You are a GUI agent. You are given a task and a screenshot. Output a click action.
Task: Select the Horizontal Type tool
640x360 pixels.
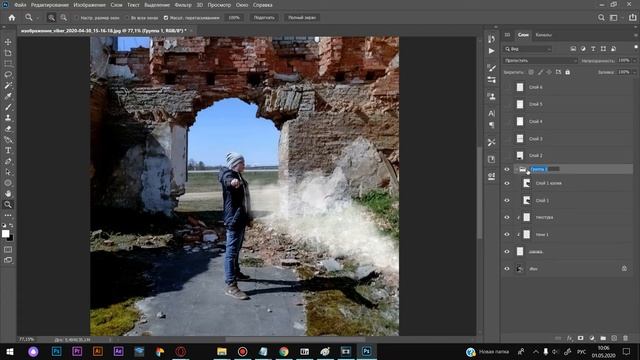pos(8,151)
